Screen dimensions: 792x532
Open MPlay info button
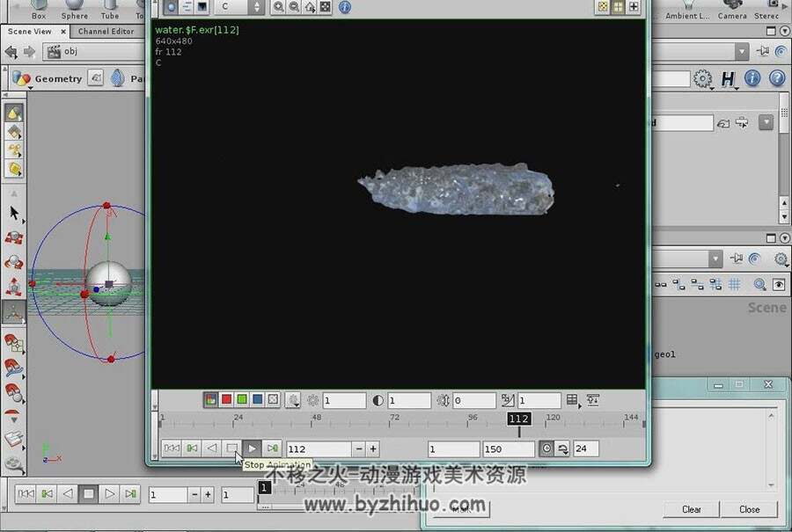pyautogui.click(x=345, y=7)
